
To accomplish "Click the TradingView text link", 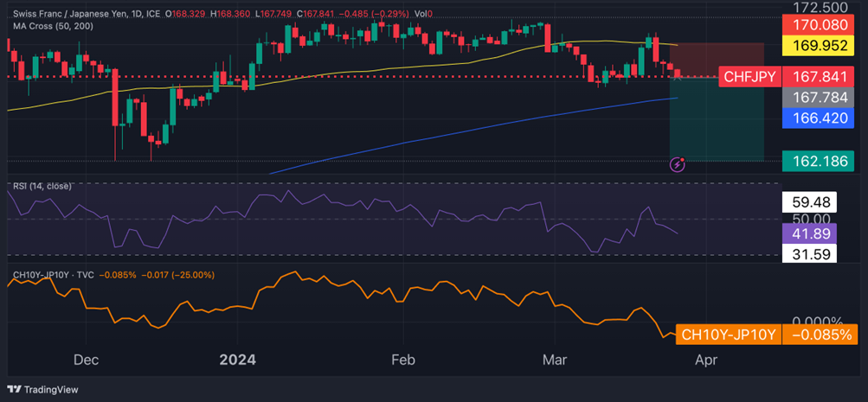I will [x=51, y=390].
